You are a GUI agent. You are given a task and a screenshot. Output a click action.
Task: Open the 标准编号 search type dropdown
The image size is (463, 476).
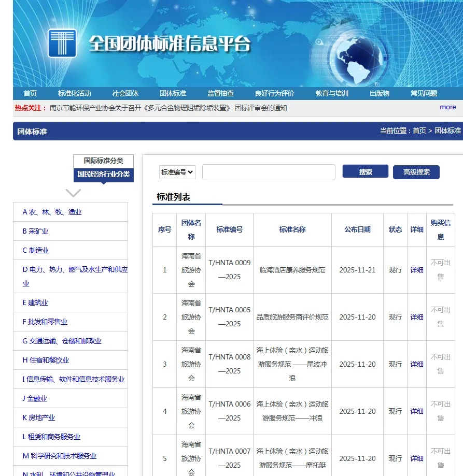click(177, 172)
